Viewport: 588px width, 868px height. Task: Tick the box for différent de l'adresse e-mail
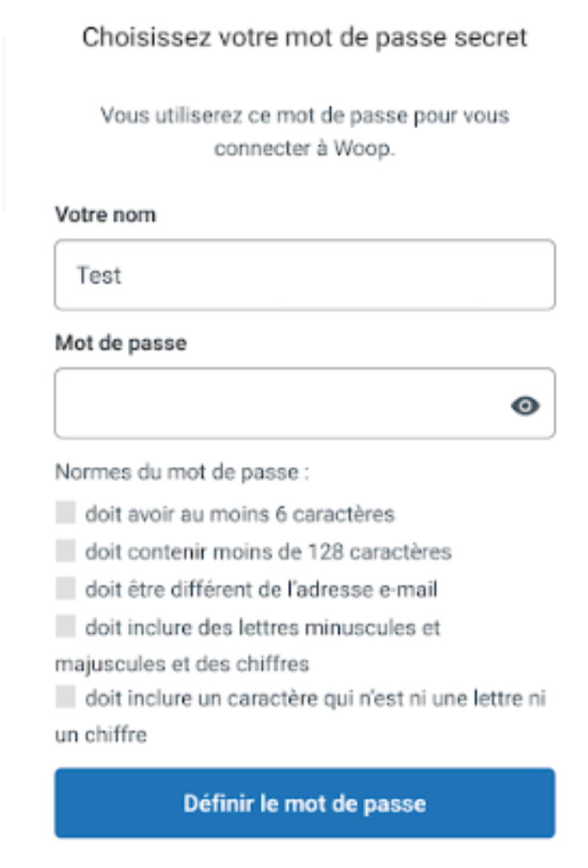pyautogui.click(x=65, y=588)
